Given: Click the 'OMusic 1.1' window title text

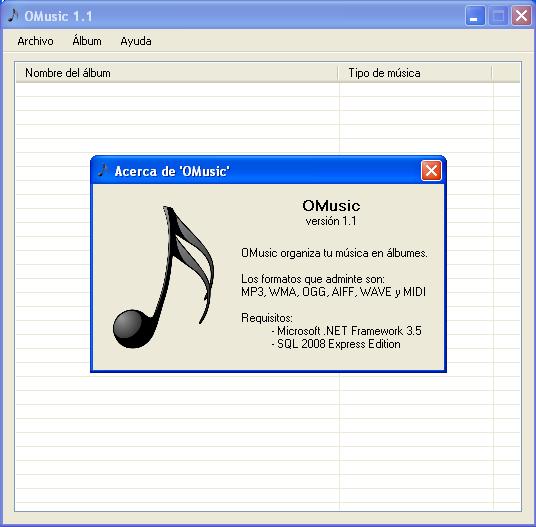Looking at the screenshot, I should pyautogui.click(x=58, y=16).
